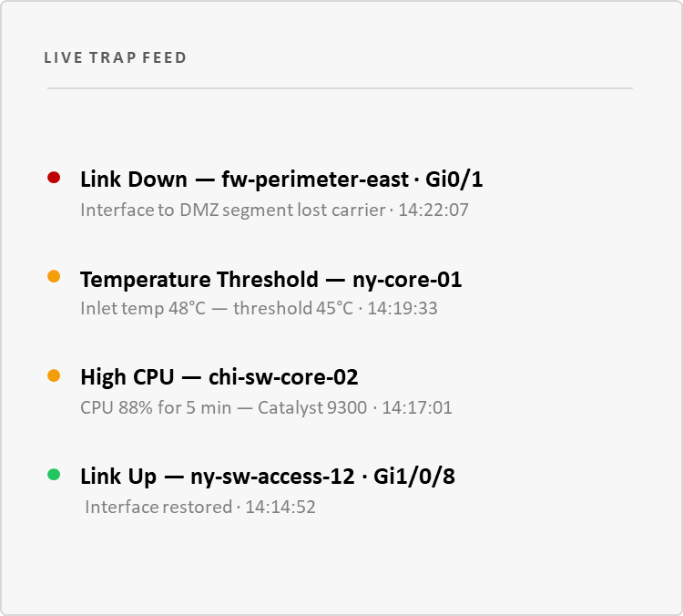The height and width of the screenshot is (616, 683).
Task: Click the "Link Down" alert label
Action: tap(134, 180)
